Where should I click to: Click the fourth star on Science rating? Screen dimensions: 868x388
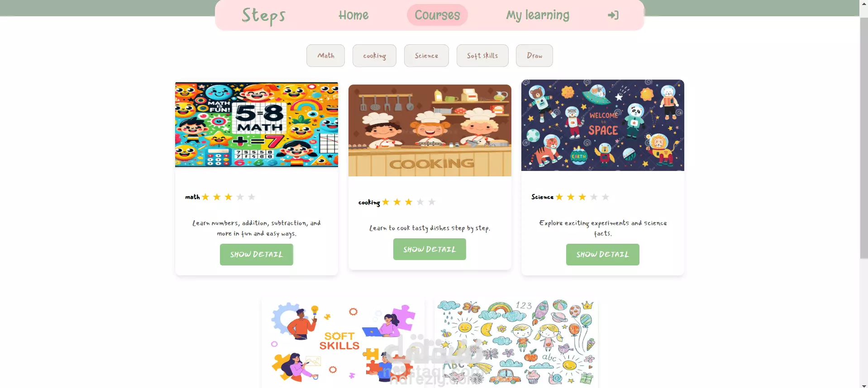point(594,197)
